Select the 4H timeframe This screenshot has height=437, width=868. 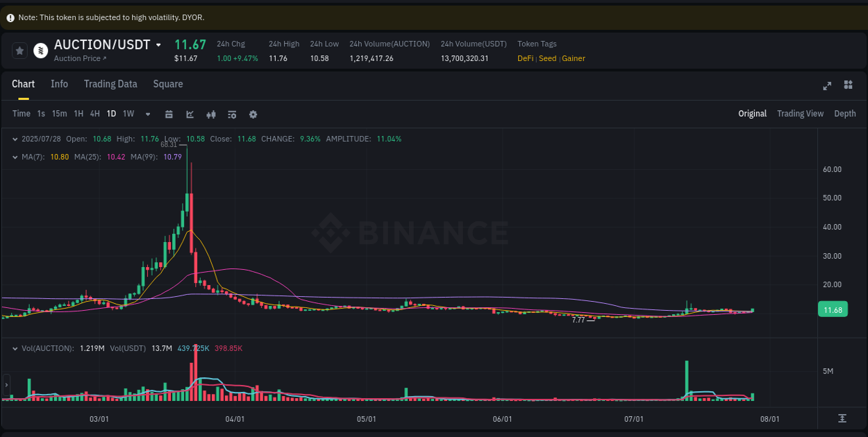tap(94, 113)
